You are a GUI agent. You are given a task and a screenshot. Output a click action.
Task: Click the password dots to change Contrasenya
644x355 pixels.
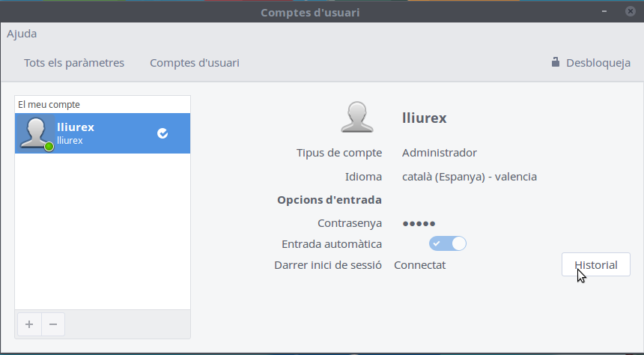[419, 223]
